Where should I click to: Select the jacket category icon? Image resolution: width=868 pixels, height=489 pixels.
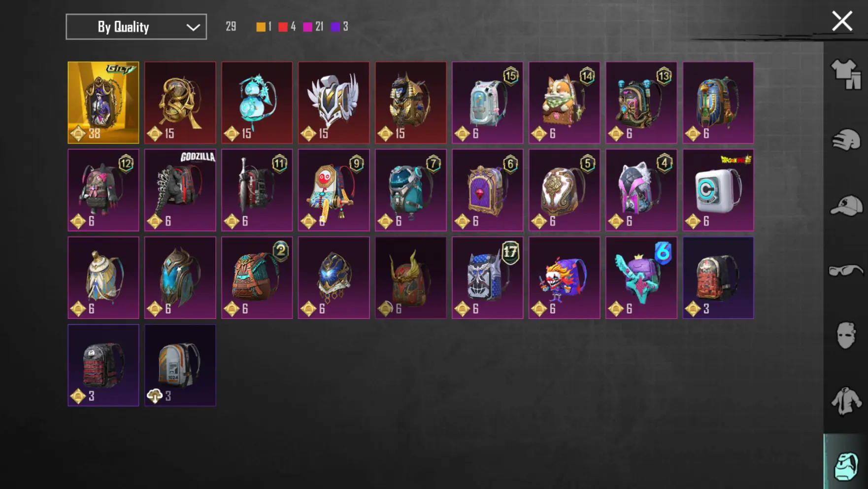coord(846,401)
